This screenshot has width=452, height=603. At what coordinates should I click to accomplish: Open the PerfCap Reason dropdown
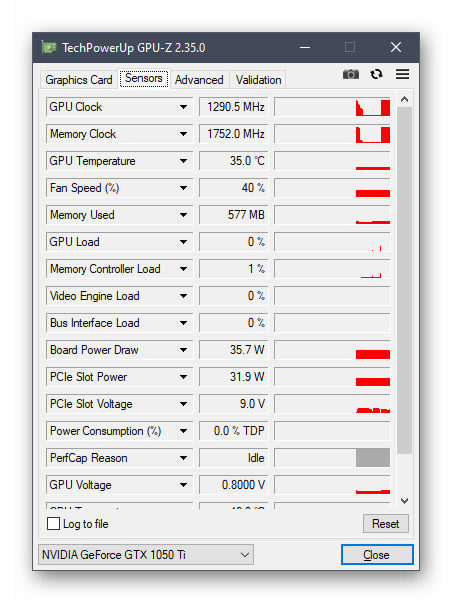coord(183,458)
